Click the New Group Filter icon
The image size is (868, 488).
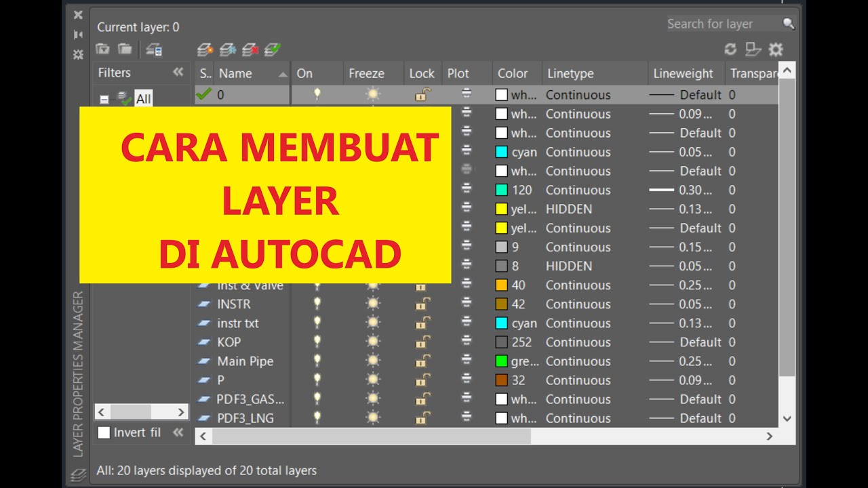click(125, 49)
